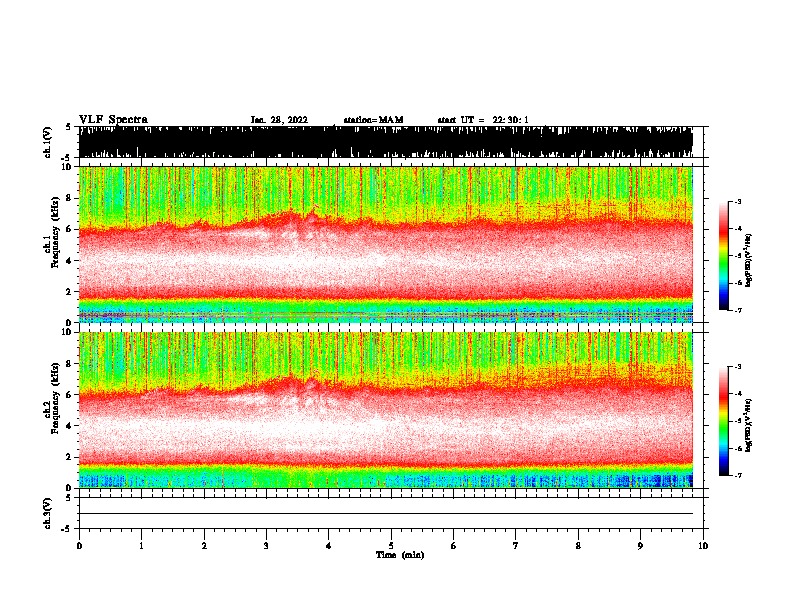
Task: Click inside the ch.1 spectrogram plot
Action: point(385,244)
